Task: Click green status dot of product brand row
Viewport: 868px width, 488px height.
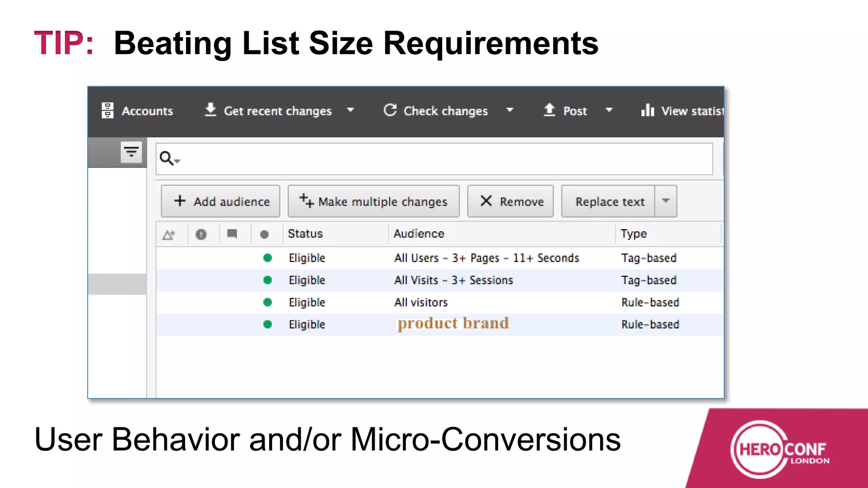Action: coord(267,324)
